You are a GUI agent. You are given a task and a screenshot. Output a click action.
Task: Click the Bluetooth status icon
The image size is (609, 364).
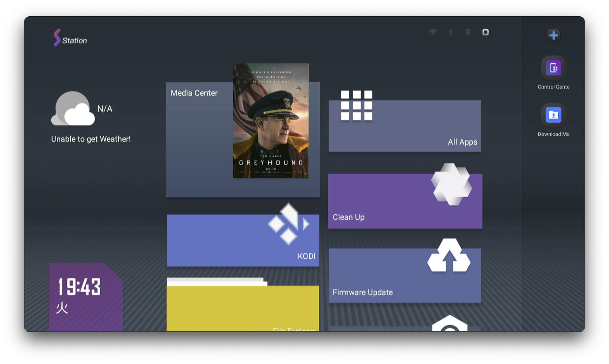[x=451, y=32]
